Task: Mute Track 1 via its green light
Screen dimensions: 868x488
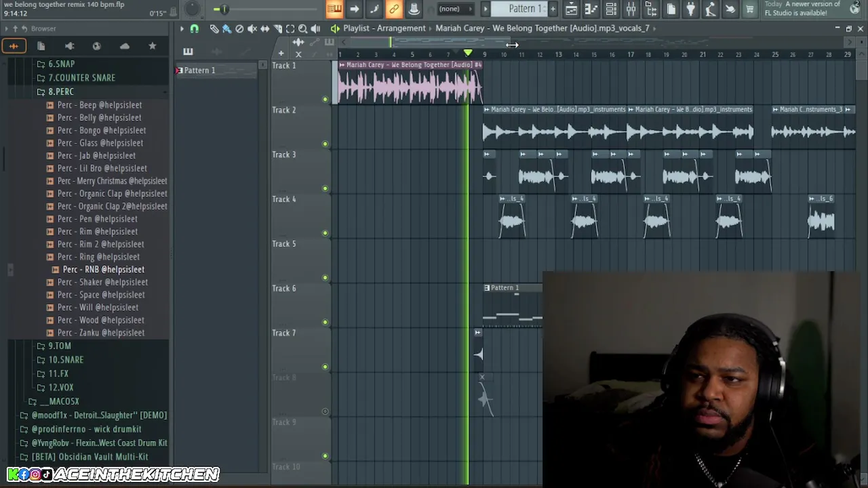Action: (x=325, y=100)
